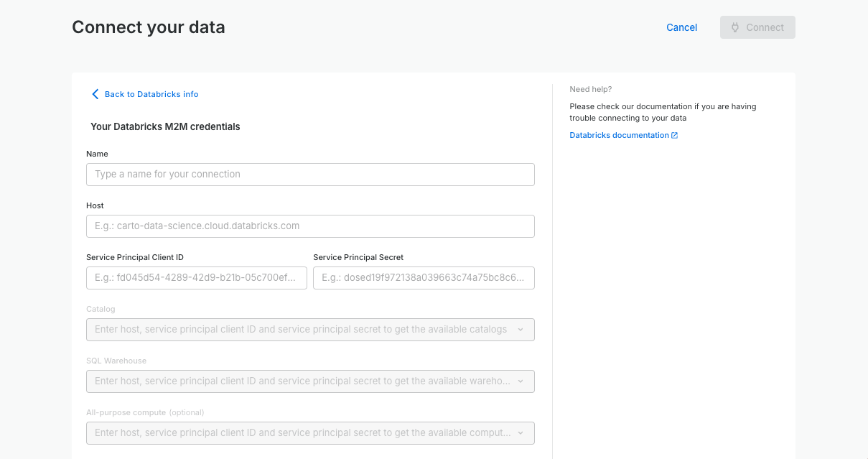The image size is (868, 459).
Task: Click the external link icon beside Databricks documentation
Action: [x=674, y=135]
